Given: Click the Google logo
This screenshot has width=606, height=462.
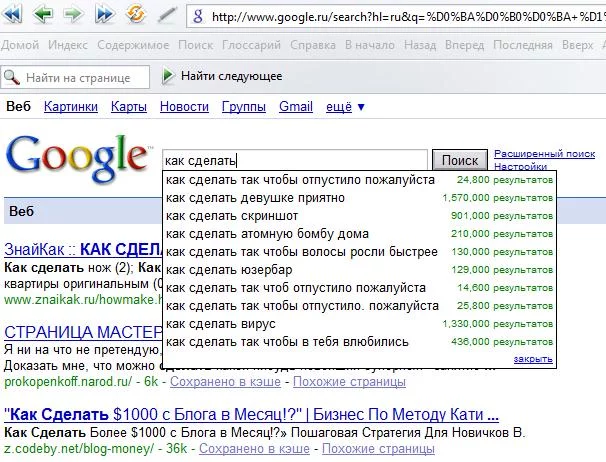Looking at the screenshot, I should point(78,158).
